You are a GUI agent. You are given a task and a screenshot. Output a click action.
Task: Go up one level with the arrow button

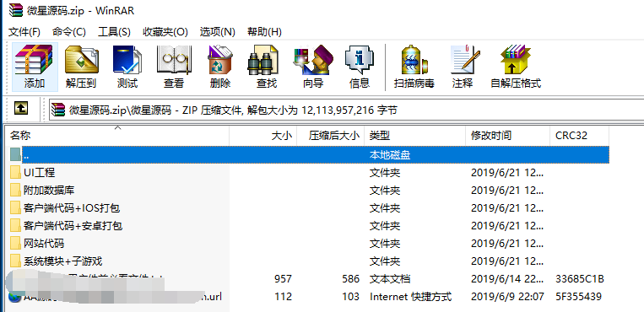coord(21,109)
